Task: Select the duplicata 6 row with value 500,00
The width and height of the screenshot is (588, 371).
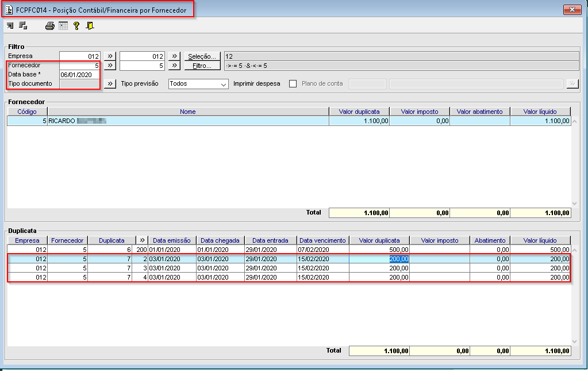Action: 230,250
